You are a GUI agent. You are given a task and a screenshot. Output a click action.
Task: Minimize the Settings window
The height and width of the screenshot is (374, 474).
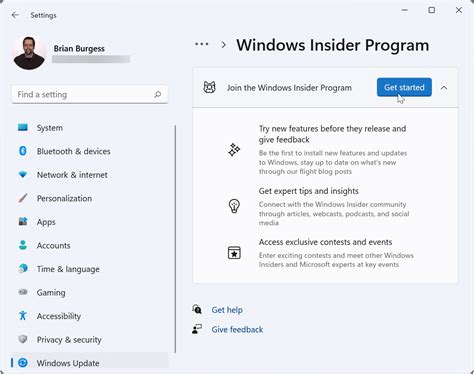click(404, 10)
